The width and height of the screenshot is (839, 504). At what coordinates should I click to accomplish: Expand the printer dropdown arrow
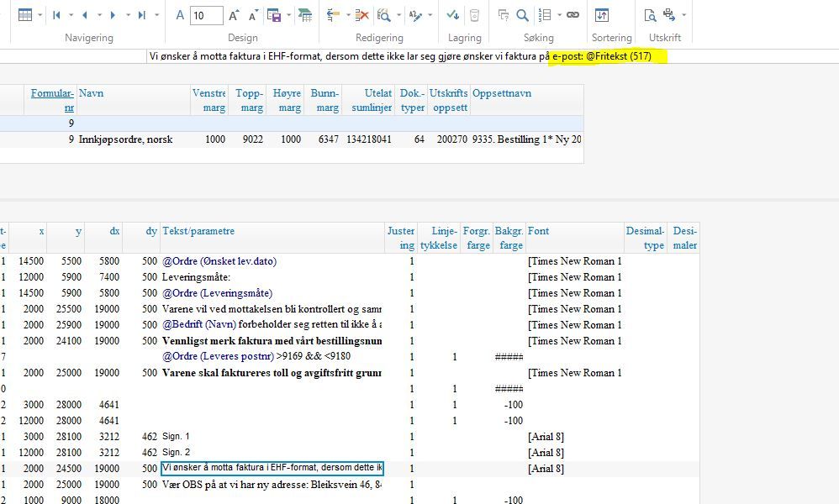point(683,15)
